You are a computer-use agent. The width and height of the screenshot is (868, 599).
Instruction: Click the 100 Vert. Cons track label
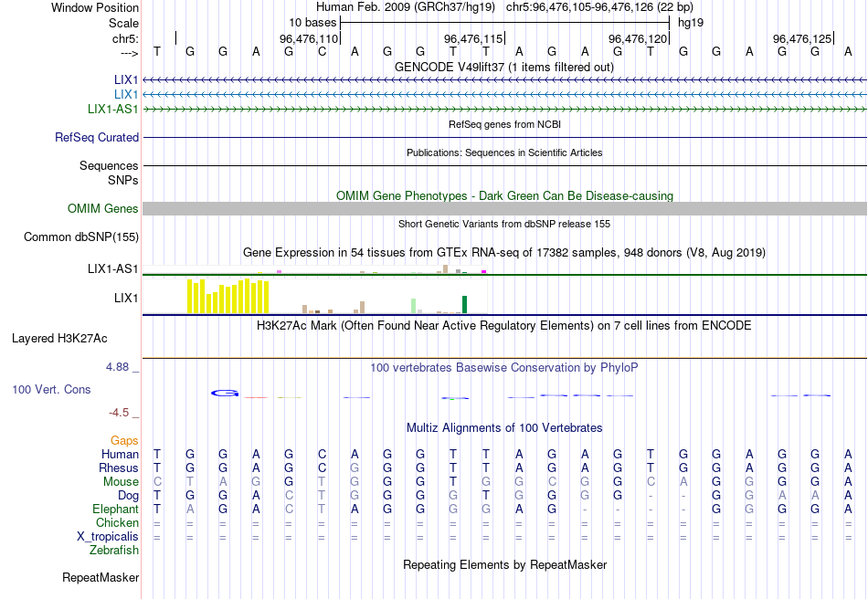pos(51,389)
